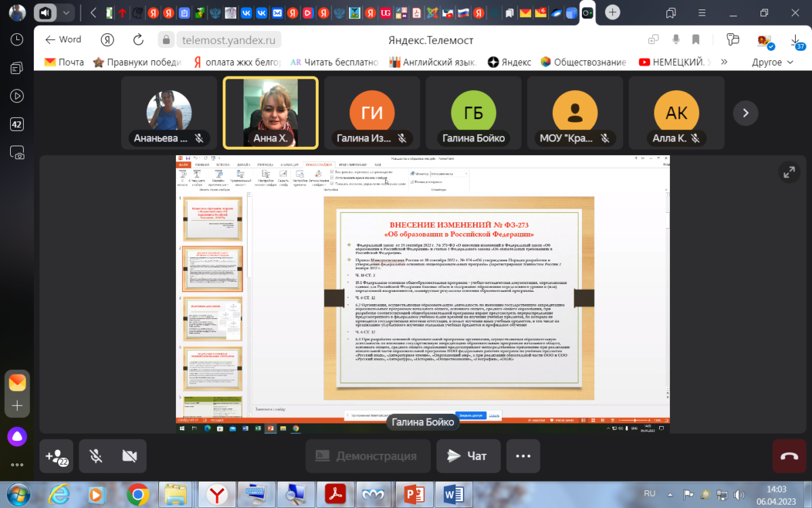812x508 pixels.
Task: Open Google Chrome from taskbar
Action: (x=137, y=494)
